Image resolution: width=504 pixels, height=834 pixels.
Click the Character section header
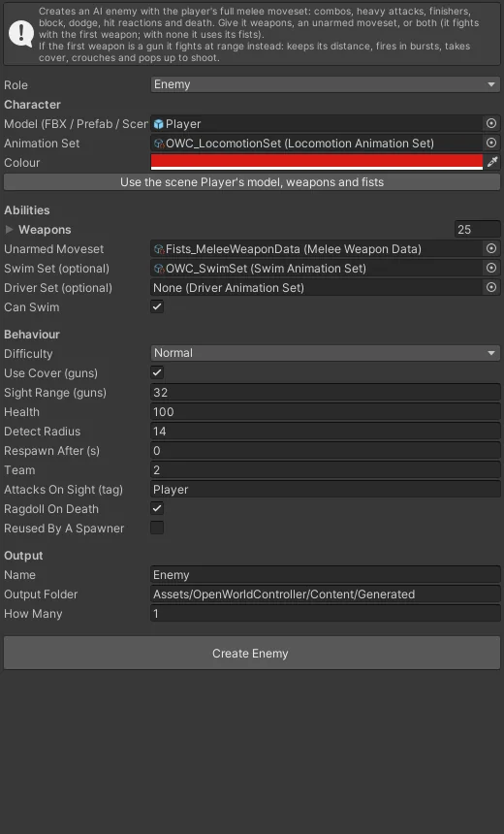click(x=32, y=105)
